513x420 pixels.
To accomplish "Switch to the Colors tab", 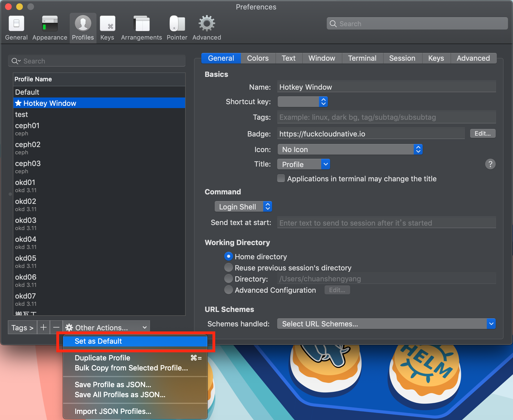I will pos(257,58).
